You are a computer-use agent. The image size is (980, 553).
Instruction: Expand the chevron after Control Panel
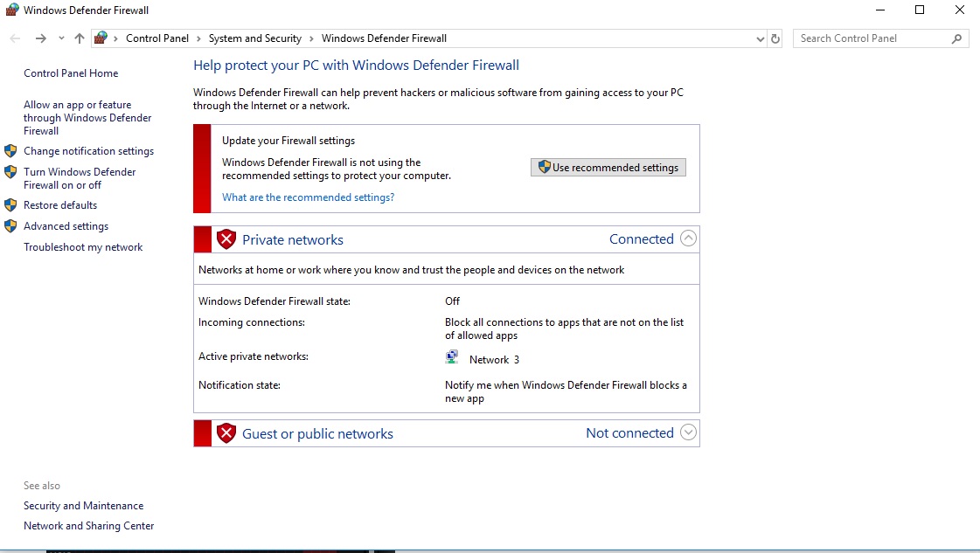click(x=198, y=38)
